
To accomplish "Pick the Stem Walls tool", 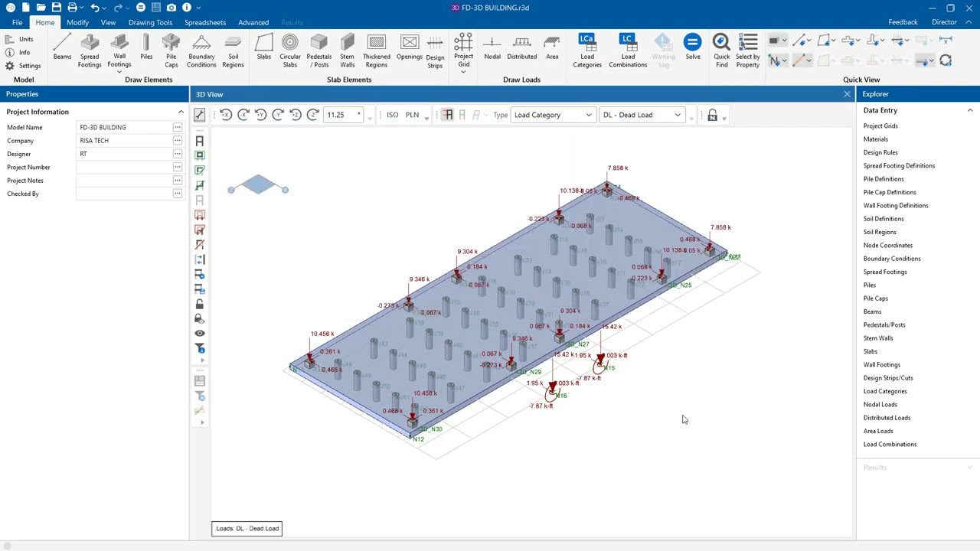I will (x=348, y=51).
